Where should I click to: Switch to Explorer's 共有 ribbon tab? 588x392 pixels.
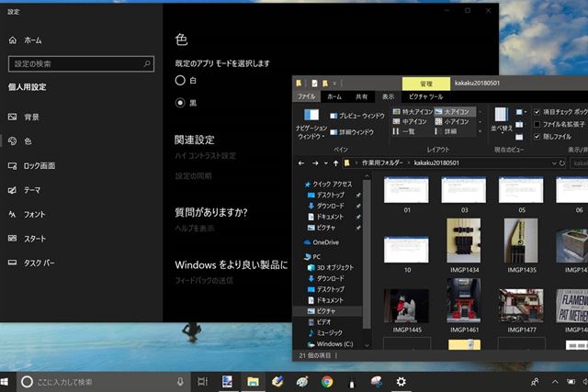click(x=361, y=96)
